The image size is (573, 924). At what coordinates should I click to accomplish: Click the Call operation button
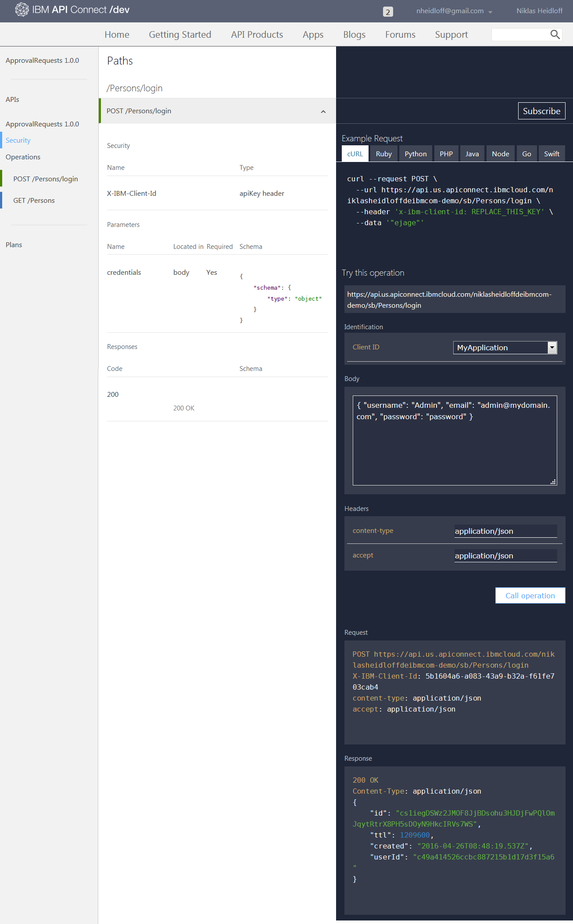tap(530, 596)
